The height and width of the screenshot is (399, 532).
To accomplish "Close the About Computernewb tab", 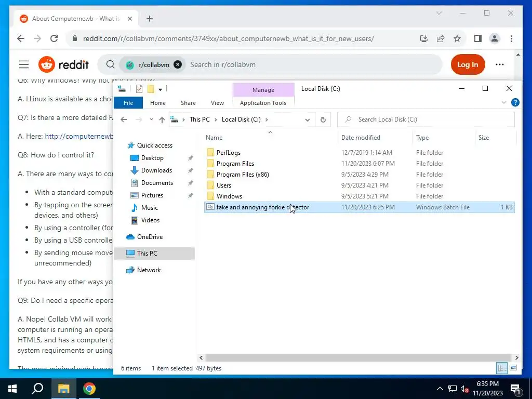I will [x=129, y=19].
